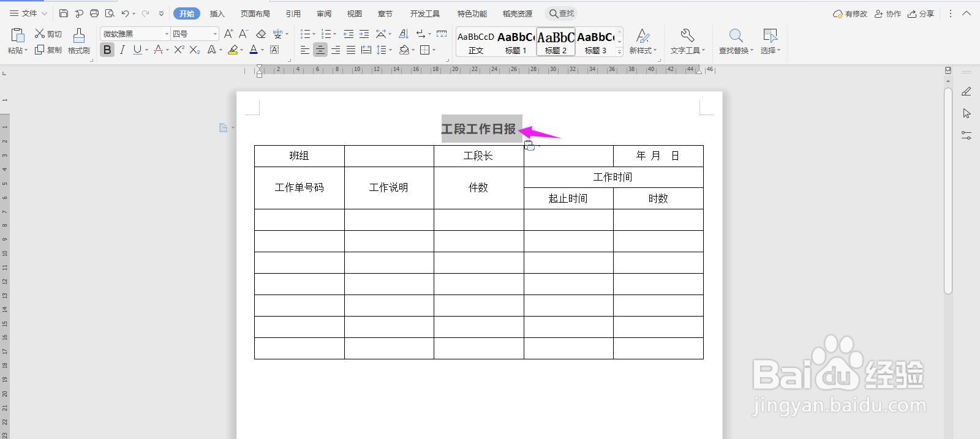This screenshot has height=439, width=980.
Task: Click the character border icon
Action: point(274,50)
